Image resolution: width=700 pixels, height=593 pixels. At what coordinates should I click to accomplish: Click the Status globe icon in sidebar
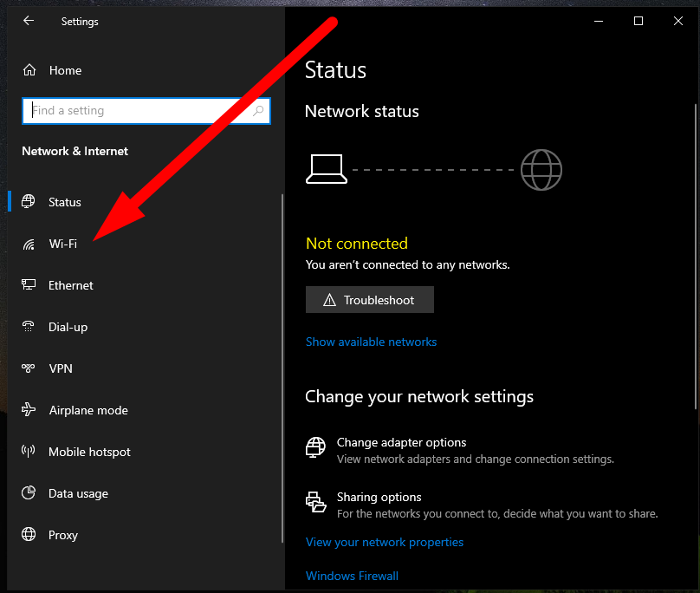[x=28, y=201]
